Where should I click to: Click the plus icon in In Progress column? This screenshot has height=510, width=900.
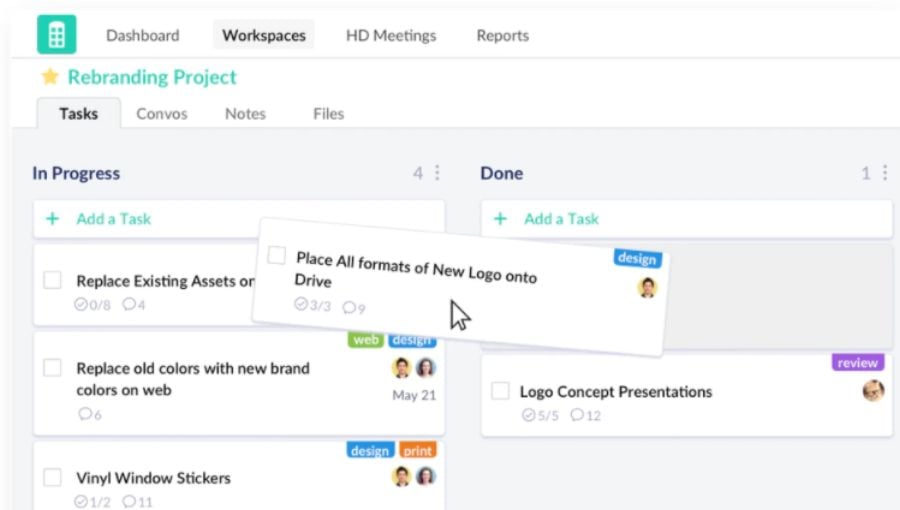(53, 219)
